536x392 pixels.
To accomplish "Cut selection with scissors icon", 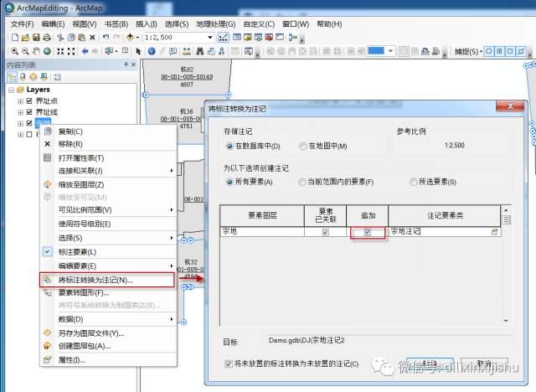I will (60, 37).
